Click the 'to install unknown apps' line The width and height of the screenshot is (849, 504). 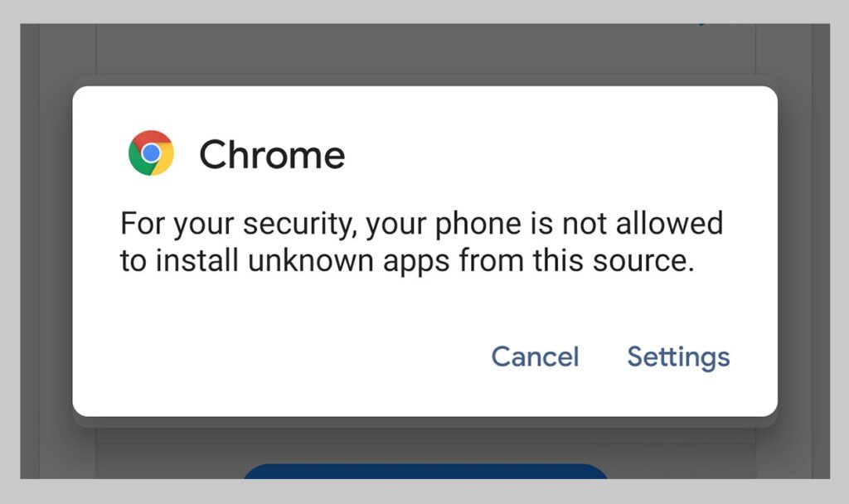click(407, 261)
